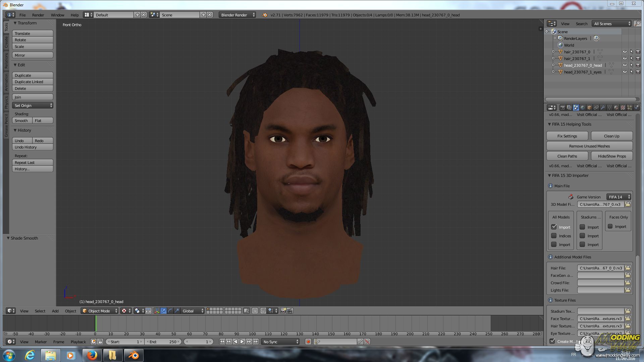
Task: Open the Render properties camera tab
Action: point(562,108)
